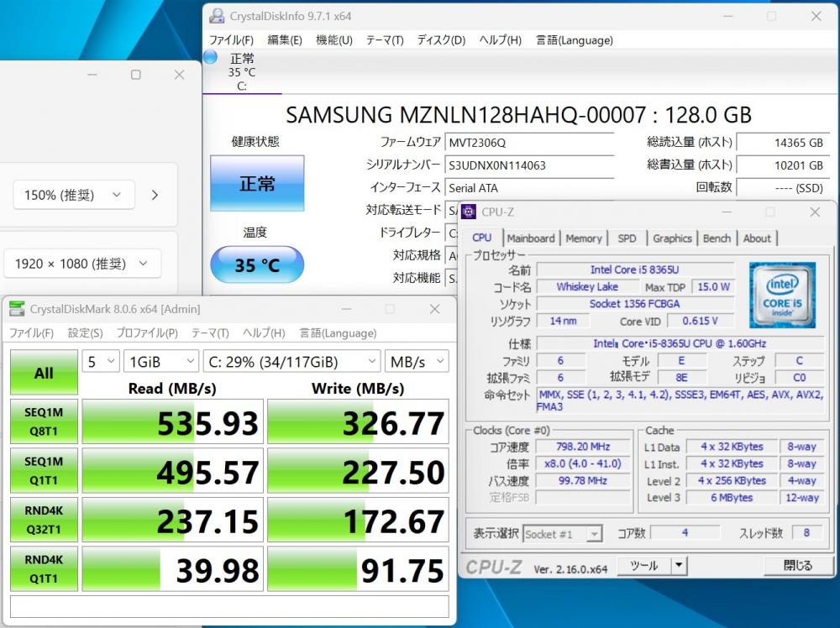
Task: Open the test size dropdown showing 1GiB
Action: pyautogui.click(x=161, y=362)
